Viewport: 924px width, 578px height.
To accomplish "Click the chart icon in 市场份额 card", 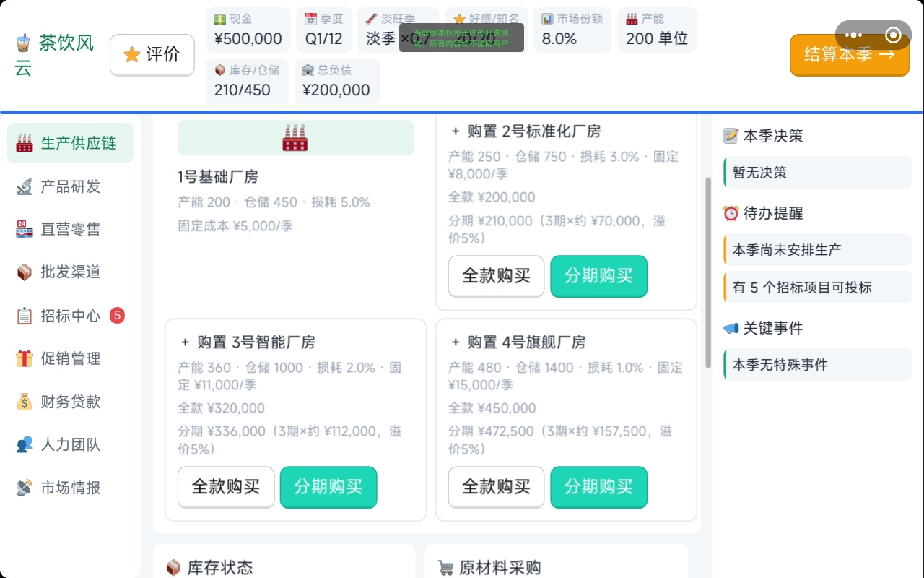I will coord(548,20).
